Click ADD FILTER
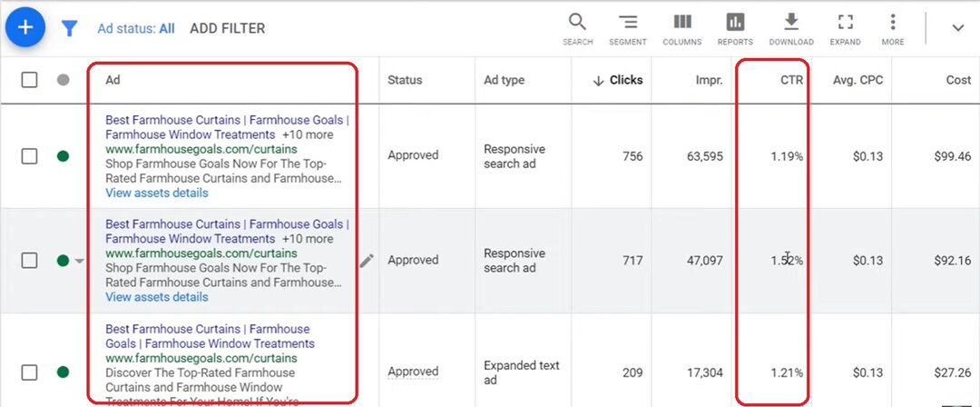980x407 pixels. click(227, 28)
